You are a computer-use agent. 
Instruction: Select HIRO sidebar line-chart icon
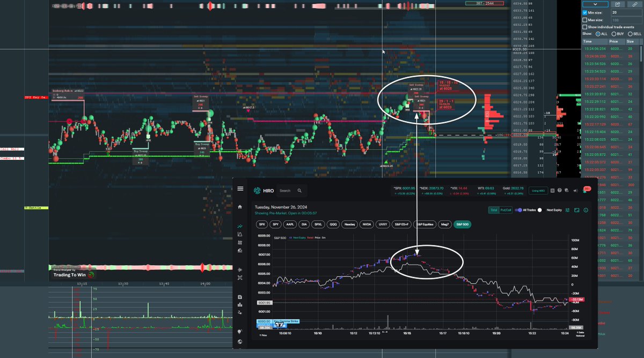(x=240, y=227)
